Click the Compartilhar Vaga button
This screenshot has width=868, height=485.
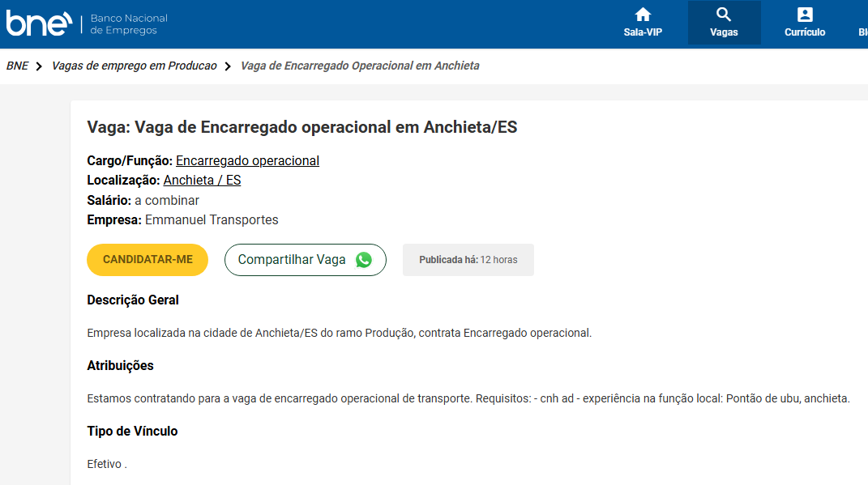point(305,260)
